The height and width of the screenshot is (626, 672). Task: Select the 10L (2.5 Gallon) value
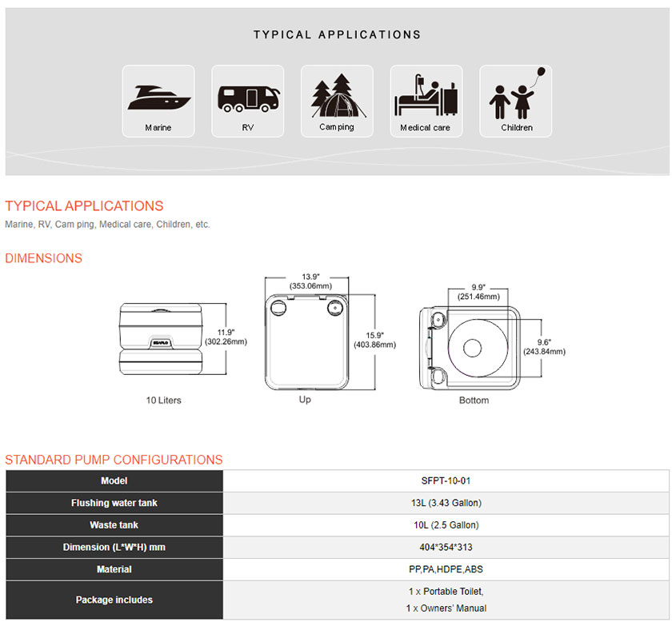point(446,525)
